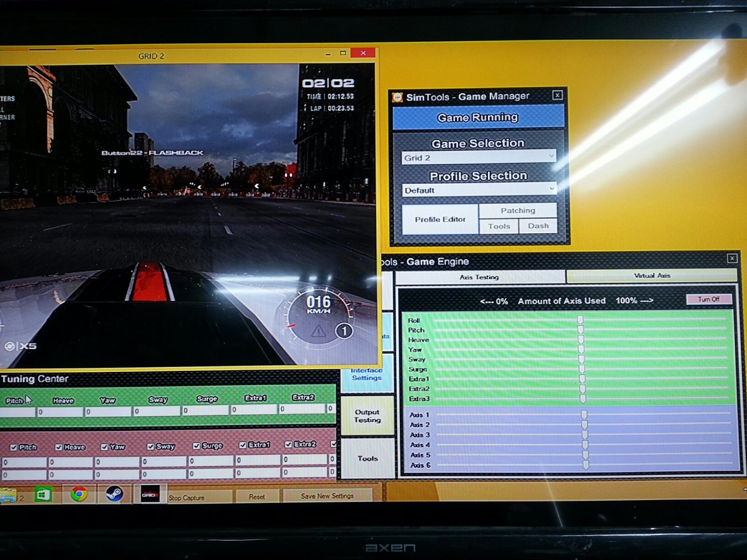Switch to the Axis Testing tab
Viewport: 747px width, 560px height.
(480, 277)
